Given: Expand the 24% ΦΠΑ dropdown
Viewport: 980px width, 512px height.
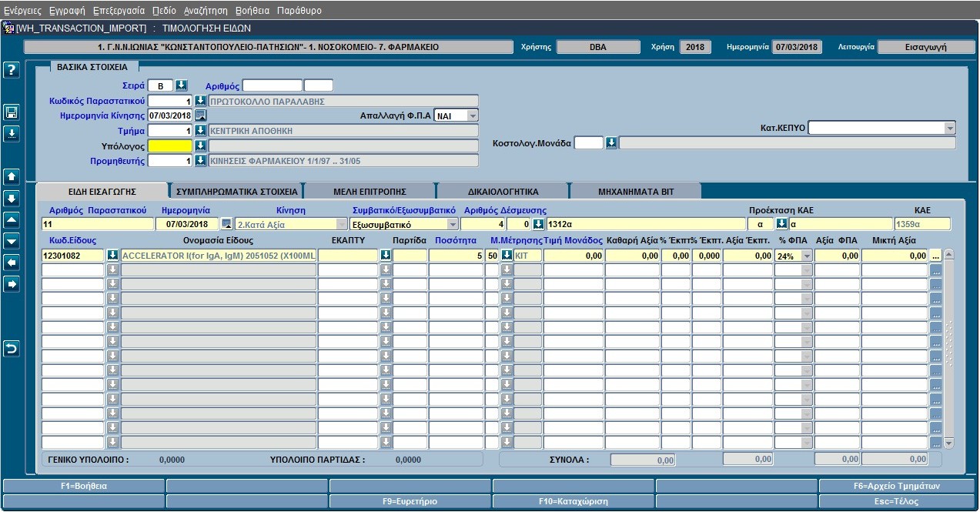Looking at the screenshot, I should click(x=806, y=256).
